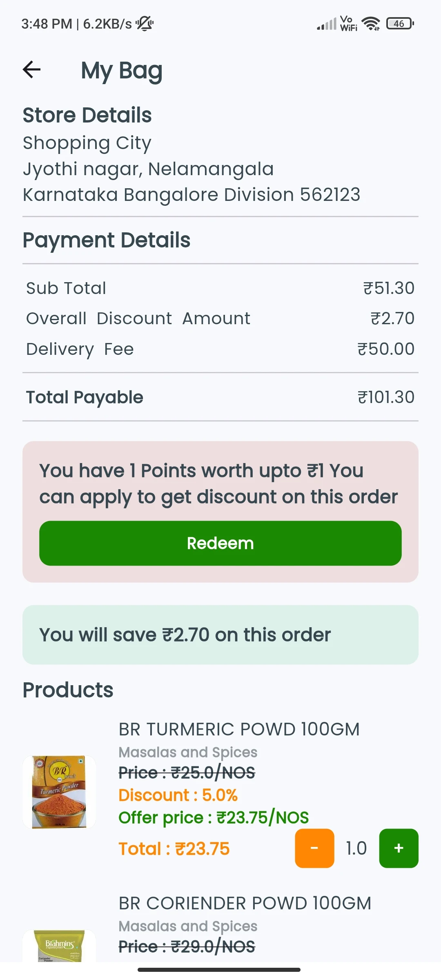Image resolution: width=441 pixels, height=980 pixels.
Task: Open the BR Coriender Powder product thumbnail
Action: coord(59,946)
